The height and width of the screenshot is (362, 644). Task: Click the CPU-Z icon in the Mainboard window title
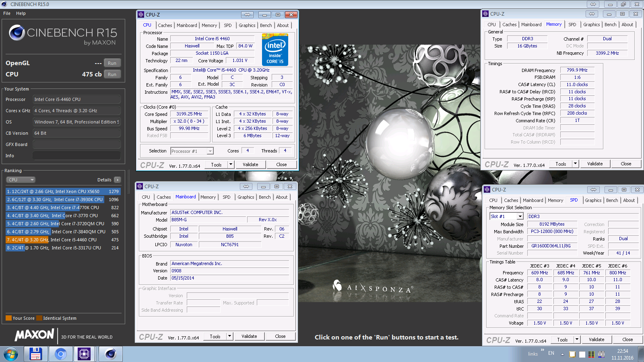pyautogui.click(x=140, y=186)
